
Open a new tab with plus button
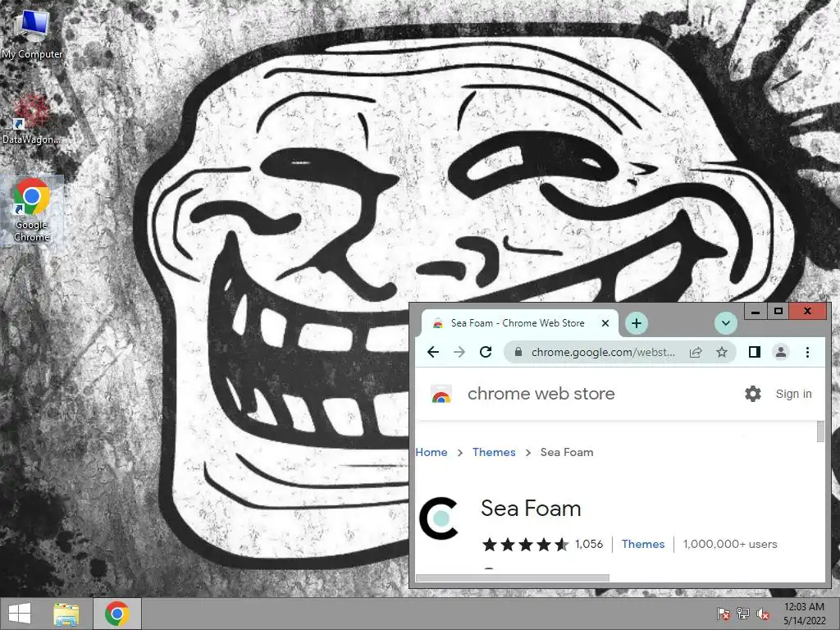(637, 323)
